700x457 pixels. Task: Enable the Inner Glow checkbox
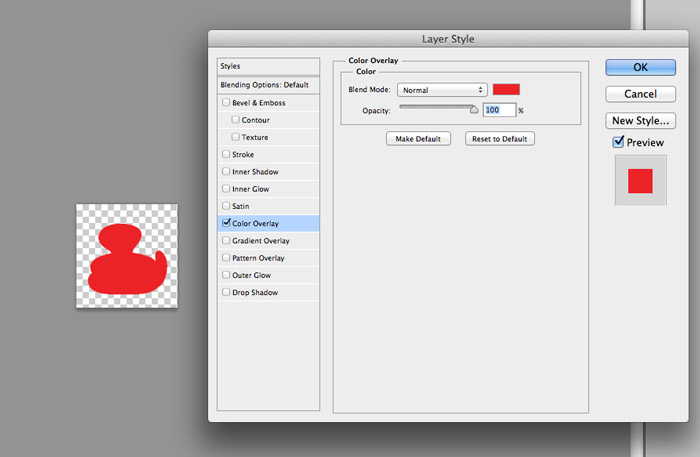(226, 189)
